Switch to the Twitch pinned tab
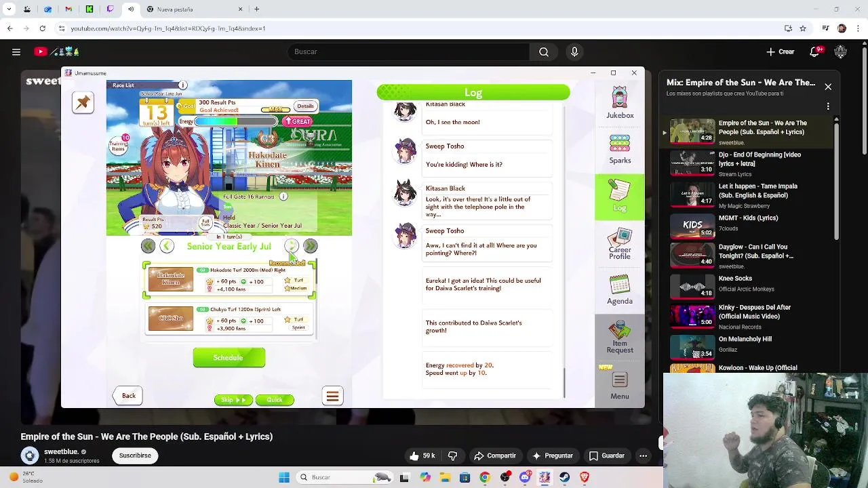The width and height of the screenshot is (868, 488). (x=110, y=9)
